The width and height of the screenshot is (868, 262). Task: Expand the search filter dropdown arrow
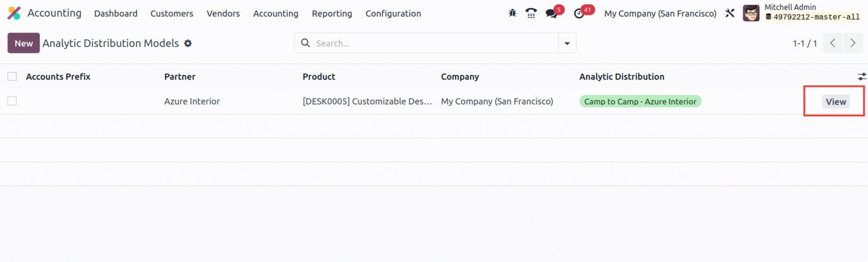(x=567, y=43)
